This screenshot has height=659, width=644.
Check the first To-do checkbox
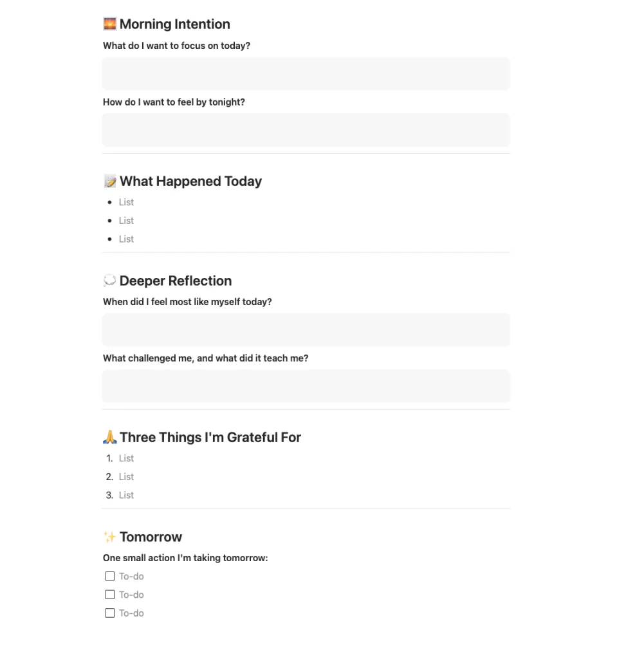click(x=109, y=576)
